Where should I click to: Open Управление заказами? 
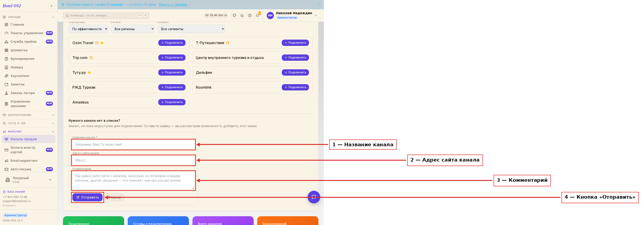[x=29, y=104]
